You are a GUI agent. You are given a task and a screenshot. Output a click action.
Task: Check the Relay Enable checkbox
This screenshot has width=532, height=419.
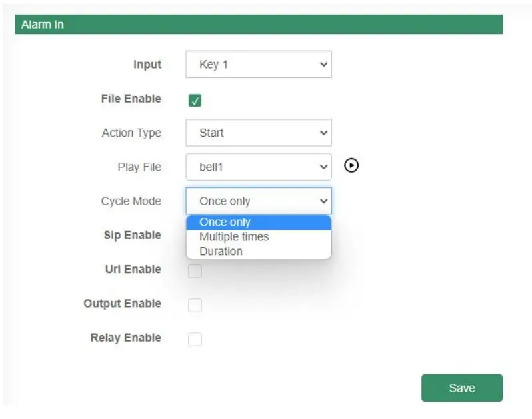click(195, 340)
